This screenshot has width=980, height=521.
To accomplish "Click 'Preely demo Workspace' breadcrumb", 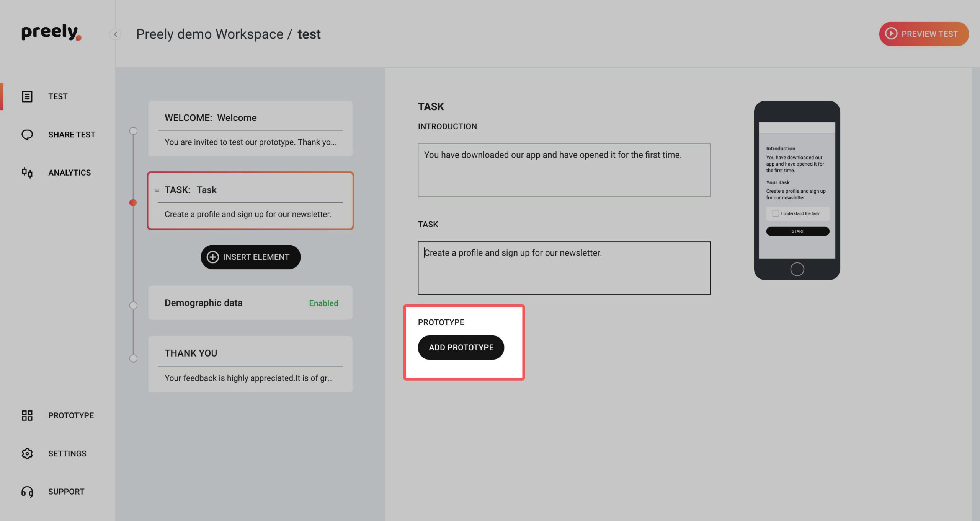I will (x=210, y=34).
